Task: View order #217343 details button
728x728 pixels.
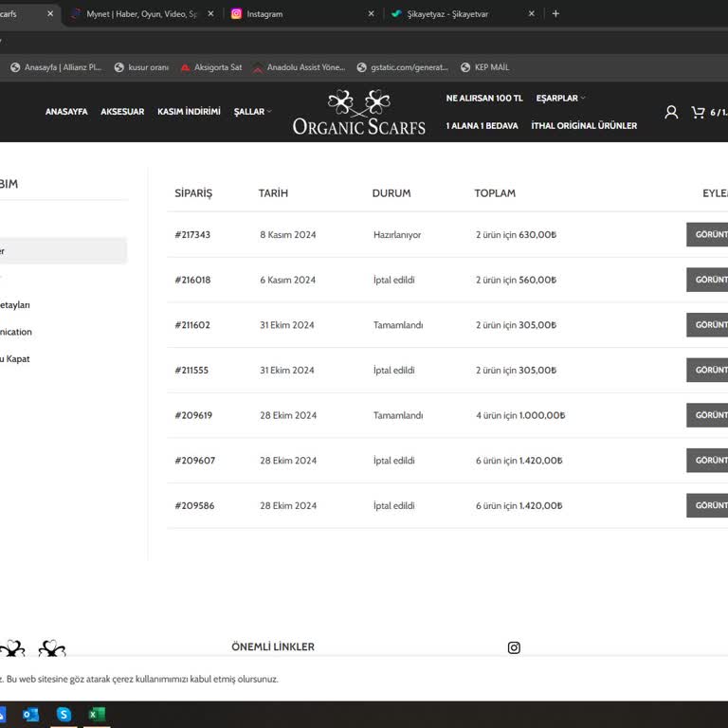Action: point(707,234)
